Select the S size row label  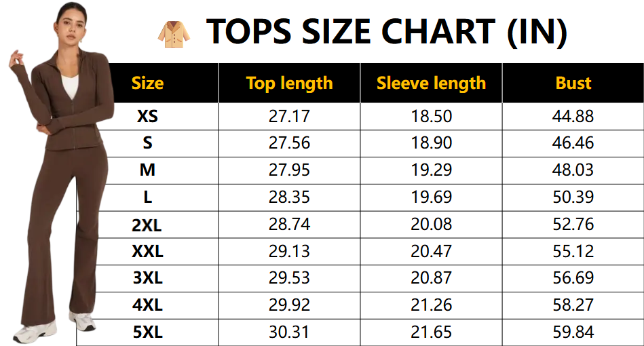[147, 143]
